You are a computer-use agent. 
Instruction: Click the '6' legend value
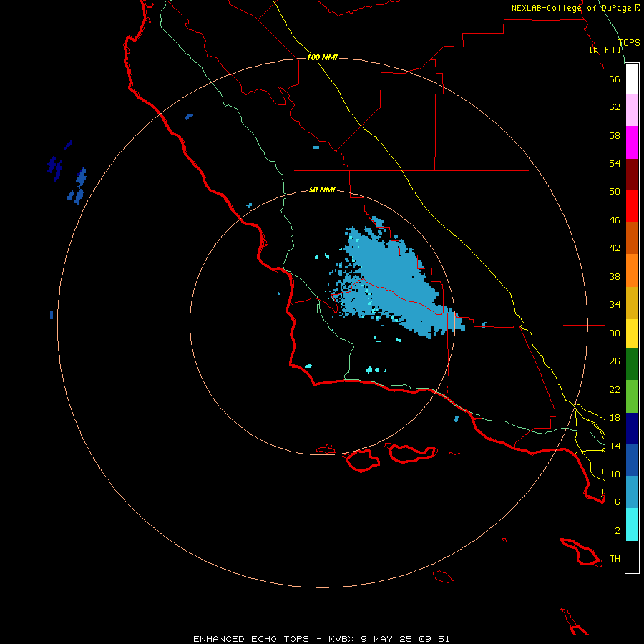click(618, 502)
